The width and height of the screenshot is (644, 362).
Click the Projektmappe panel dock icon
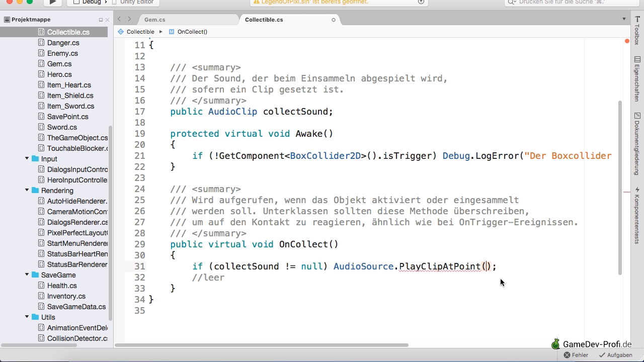coord(101,20)
